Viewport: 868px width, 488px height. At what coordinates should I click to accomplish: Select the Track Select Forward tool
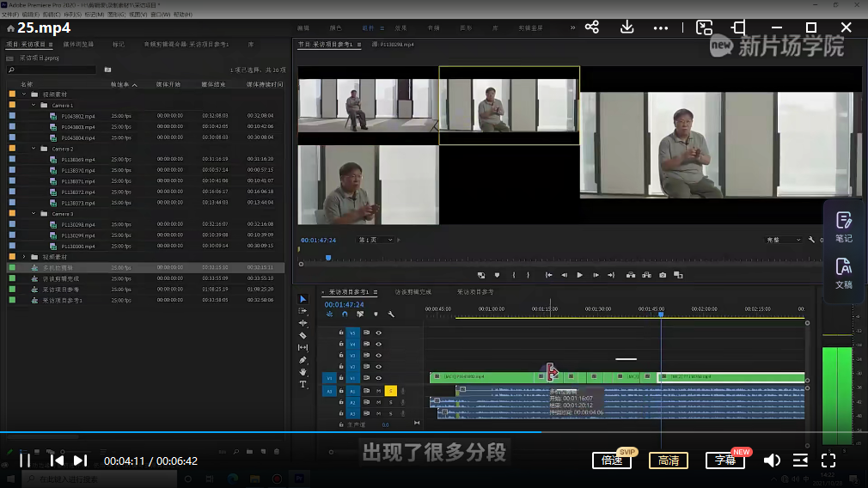click(x=303, y=311)
